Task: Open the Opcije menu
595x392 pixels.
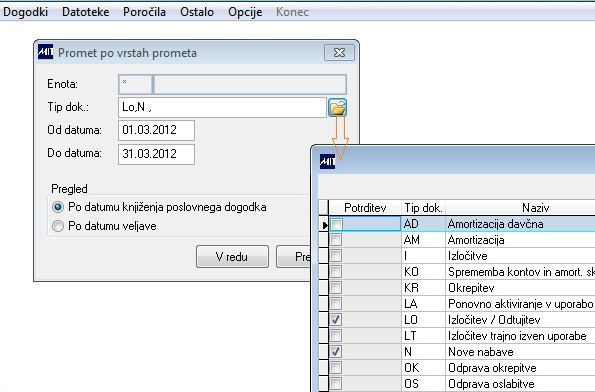Action: pyautogui.click(x=245, y=12)
